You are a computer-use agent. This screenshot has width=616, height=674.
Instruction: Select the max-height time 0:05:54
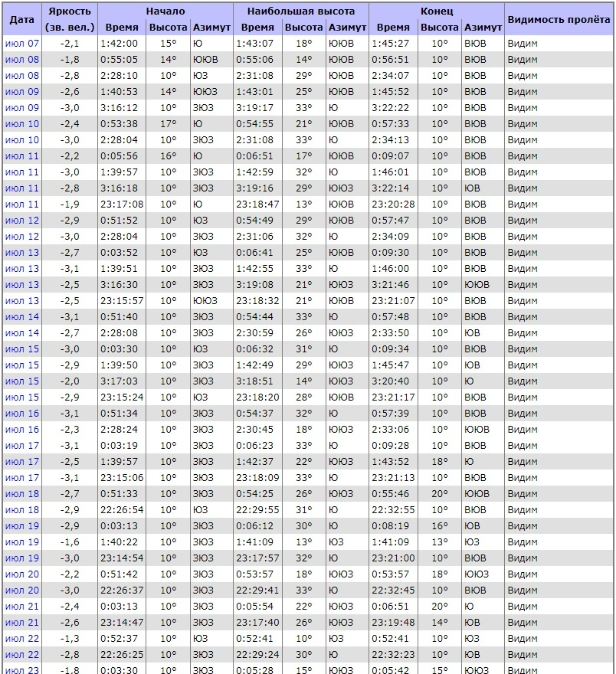254,607
